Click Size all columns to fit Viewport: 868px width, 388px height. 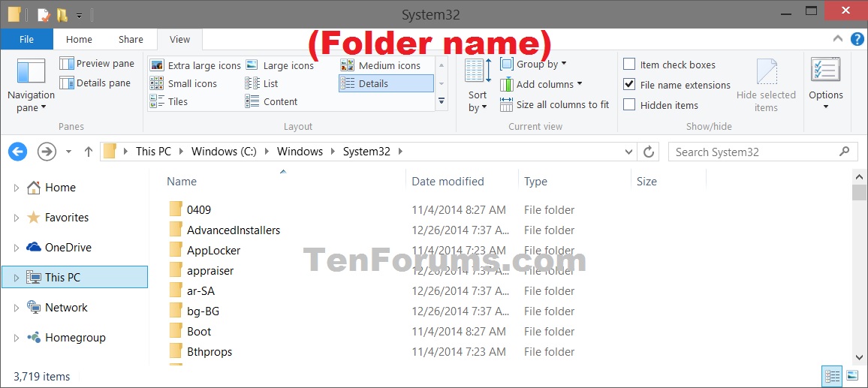point(554,104)
